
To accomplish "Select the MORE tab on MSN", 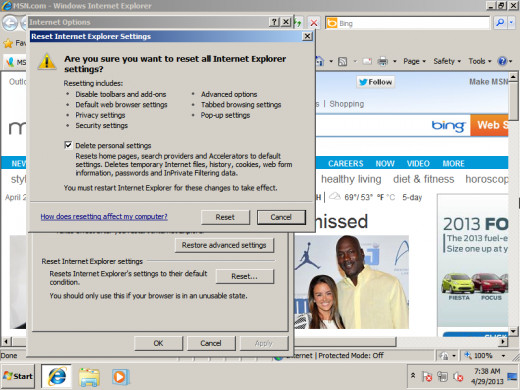I will click(453, 164).
